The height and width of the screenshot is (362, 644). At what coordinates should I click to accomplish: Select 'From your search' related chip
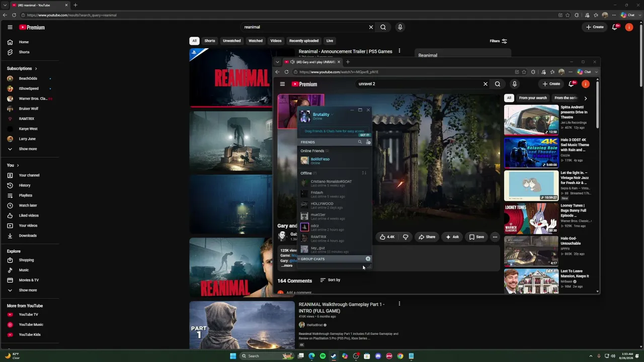click(x=533, y=98)
